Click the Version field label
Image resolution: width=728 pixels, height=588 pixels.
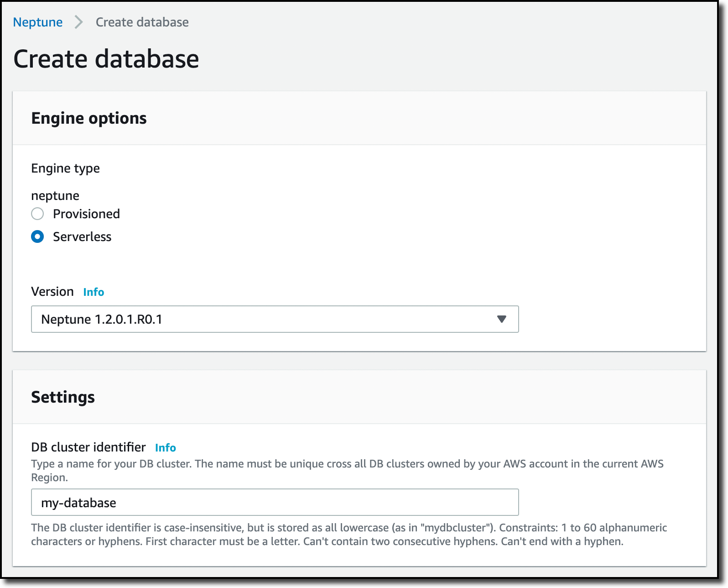coord(52,292)
